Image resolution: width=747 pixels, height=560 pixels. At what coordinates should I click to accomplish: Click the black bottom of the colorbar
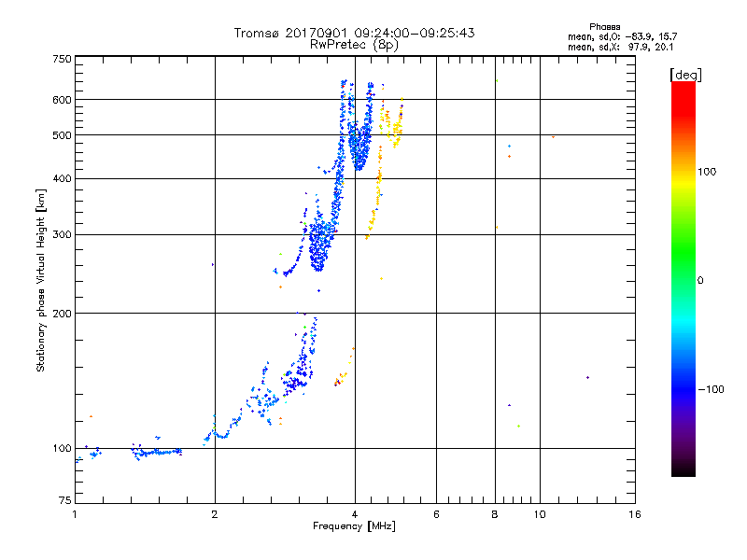684,469
